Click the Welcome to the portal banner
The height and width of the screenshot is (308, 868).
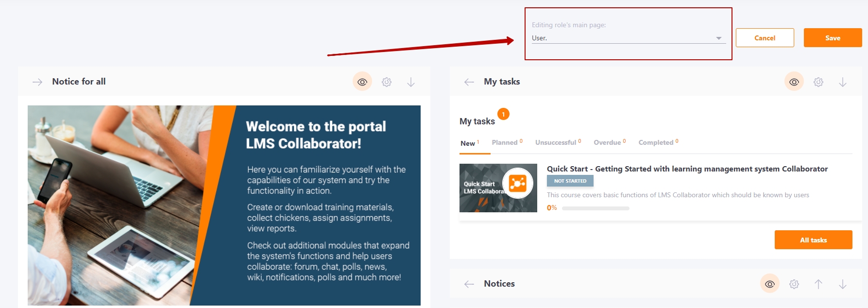[x=224, y=205]
